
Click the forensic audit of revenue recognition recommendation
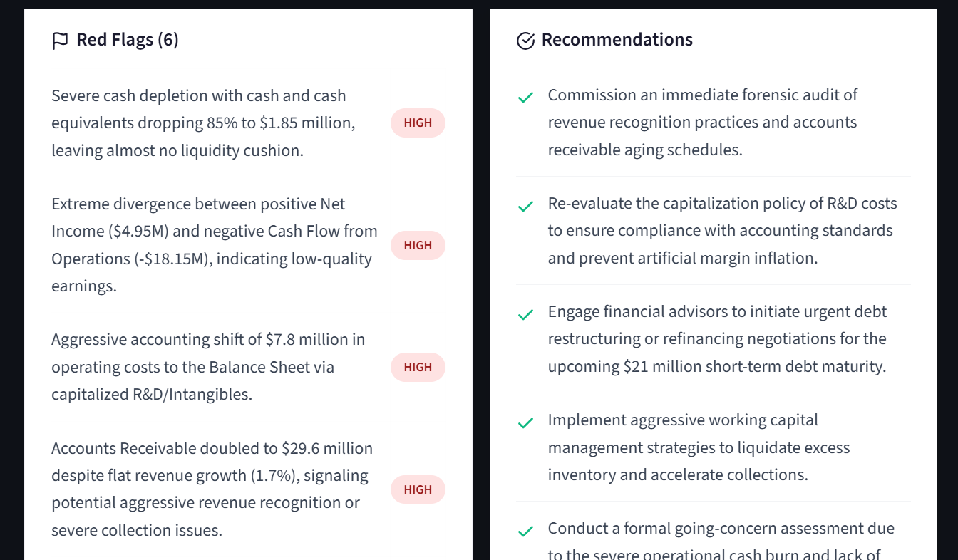[x=703, y=123]
